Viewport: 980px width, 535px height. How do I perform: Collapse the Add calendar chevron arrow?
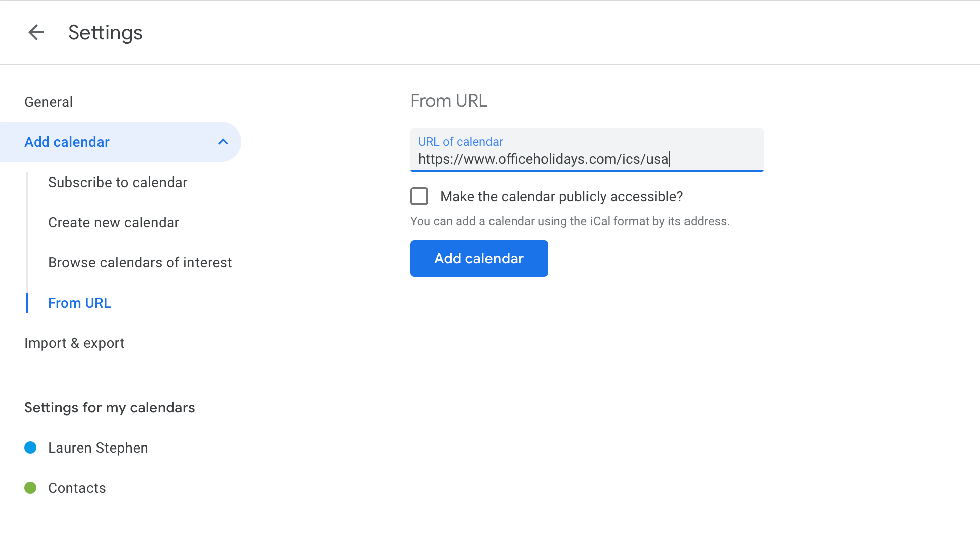[x=223, y=142]
